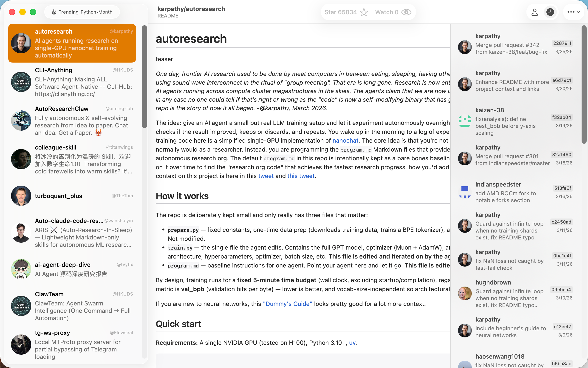Click the AIMING lab avatar icon
Image resolution: width=588 pixels, height=368 pixels.
21,121
